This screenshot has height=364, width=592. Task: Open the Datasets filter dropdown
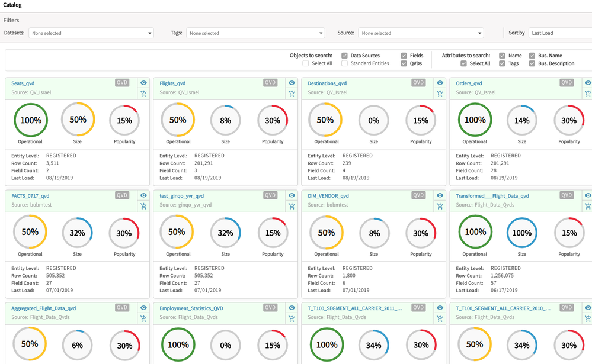(x=91, y=33)
